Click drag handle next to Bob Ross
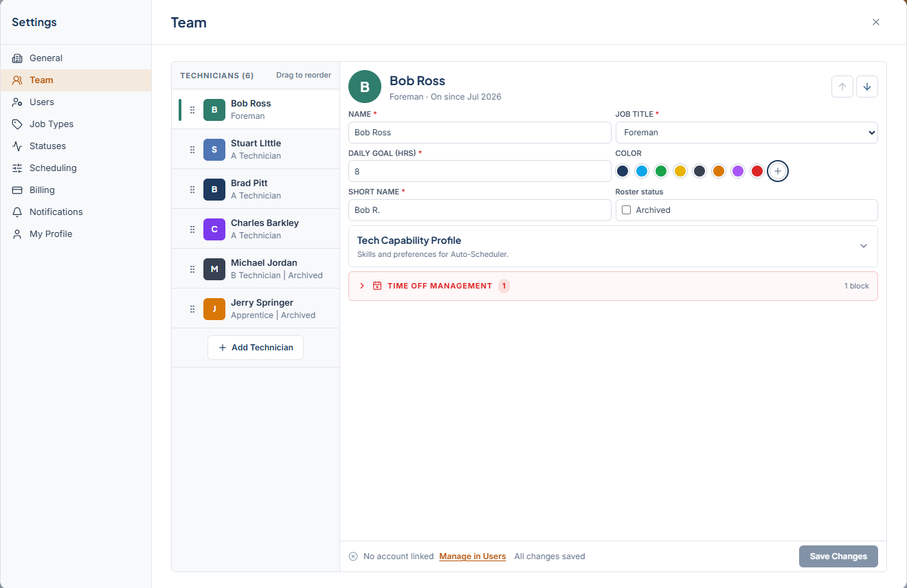The image size is (907, 588). (192, 110)
